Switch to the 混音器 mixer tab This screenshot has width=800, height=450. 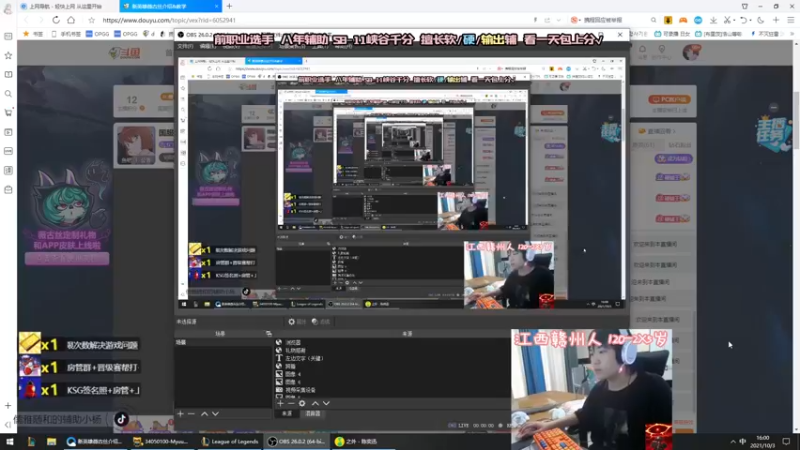[313, 414]
